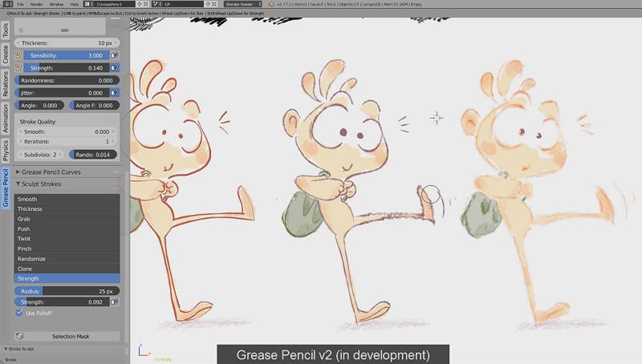Click the random icon left of Sensibility
Screen dimensions: 642x364
pyautogui.click(x=18, y=55)
